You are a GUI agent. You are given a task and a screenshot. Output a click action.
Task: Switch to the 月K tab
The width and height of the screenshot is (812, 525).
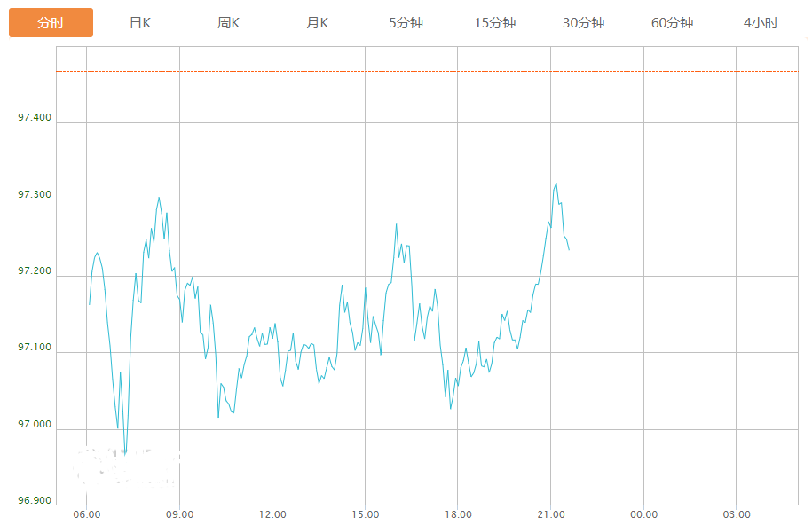[x=318, y=23]
